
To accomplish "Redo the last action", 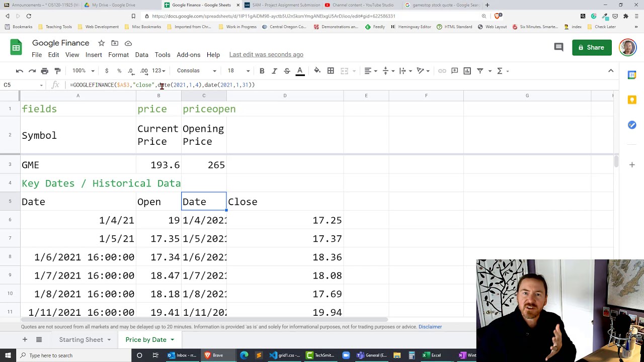I will [x=32, y=71].
